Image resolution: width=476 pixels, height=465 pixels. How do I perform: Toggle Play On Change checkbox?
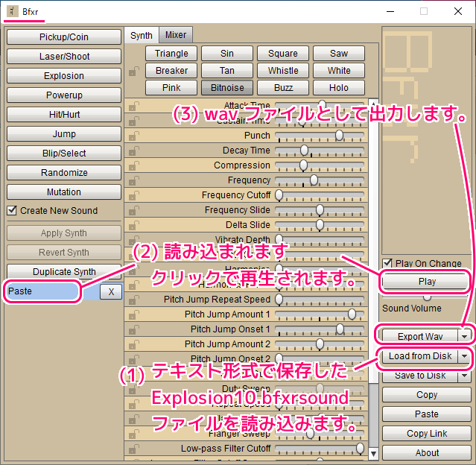pyautogui.click(x=387, y=263)
